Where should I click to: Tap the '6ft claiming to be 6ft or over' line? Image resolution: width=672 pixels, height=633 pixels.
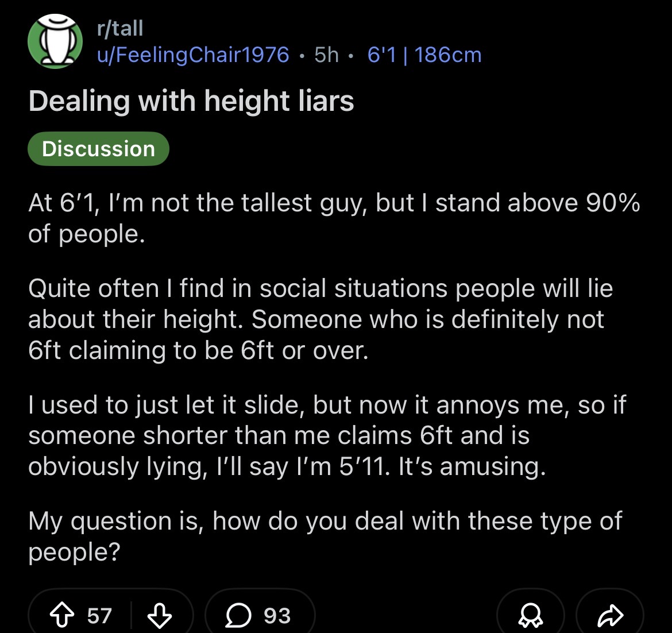click(198, 350)
